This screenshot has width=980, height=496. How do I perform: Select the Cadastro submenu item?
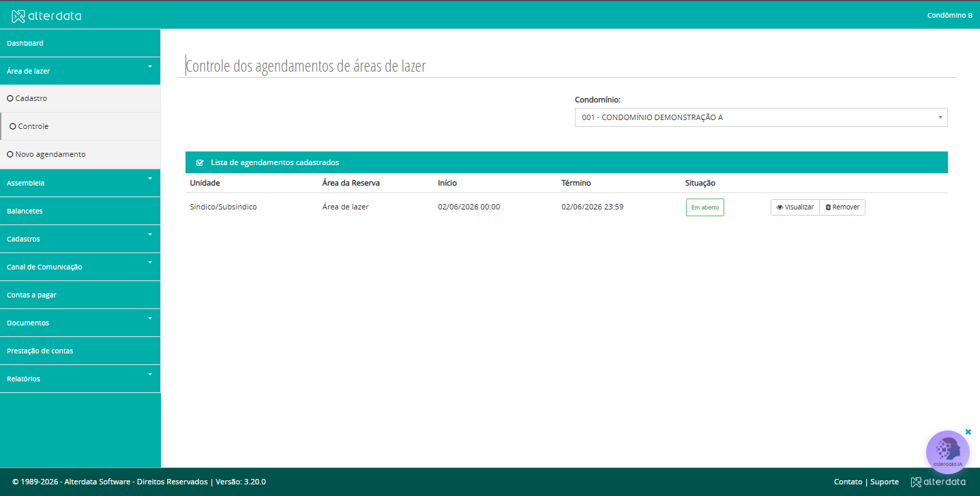click(80, 98)
